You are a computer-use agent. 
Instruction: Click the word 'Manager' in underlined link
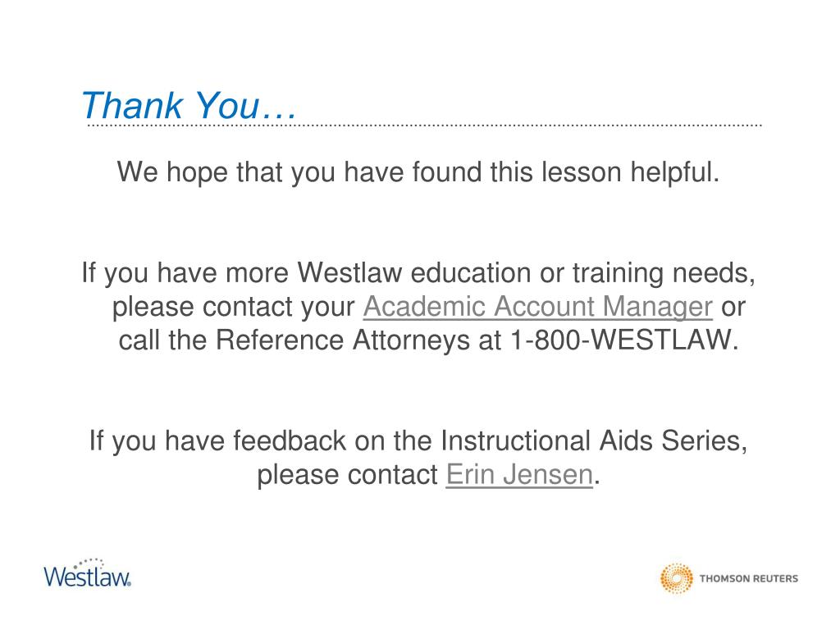pos(657,307)
